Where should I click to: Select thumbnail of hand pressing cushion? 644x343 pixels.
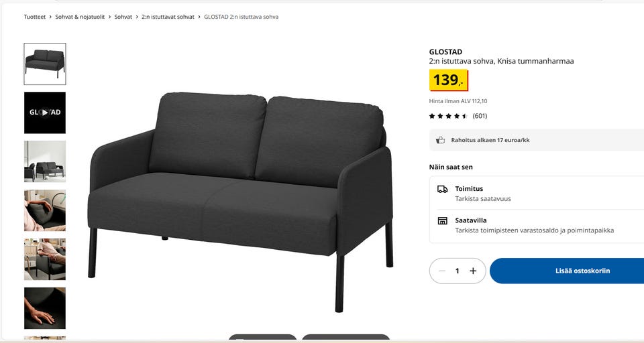(45, 308)
